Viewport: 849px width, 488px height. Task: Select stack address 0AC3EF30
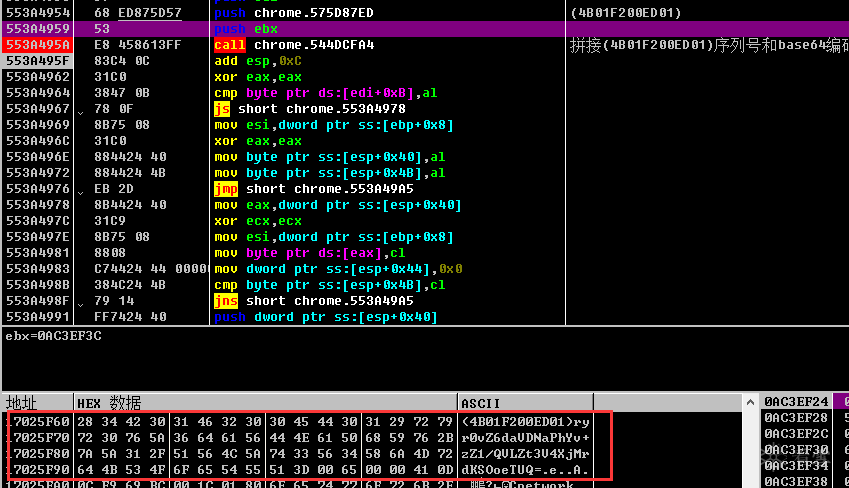[x=796, y=450]
